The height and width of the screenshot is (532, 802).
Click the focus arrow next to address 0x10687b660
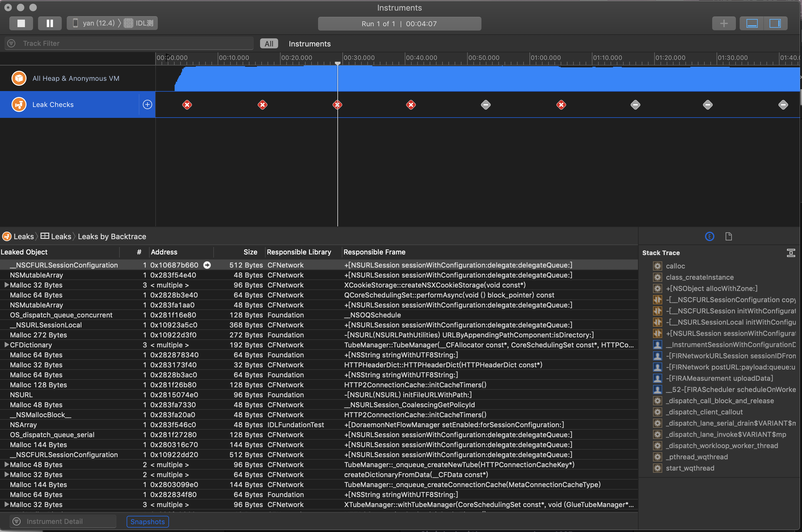click(x=207, y=265)
